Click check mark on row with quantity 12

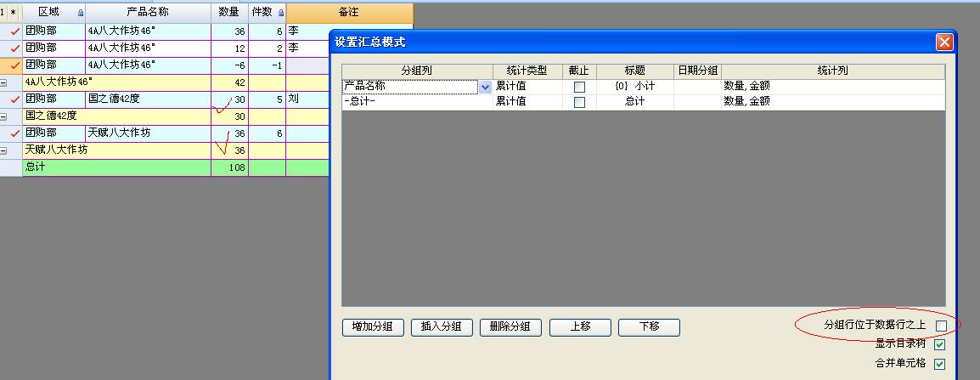15,48
